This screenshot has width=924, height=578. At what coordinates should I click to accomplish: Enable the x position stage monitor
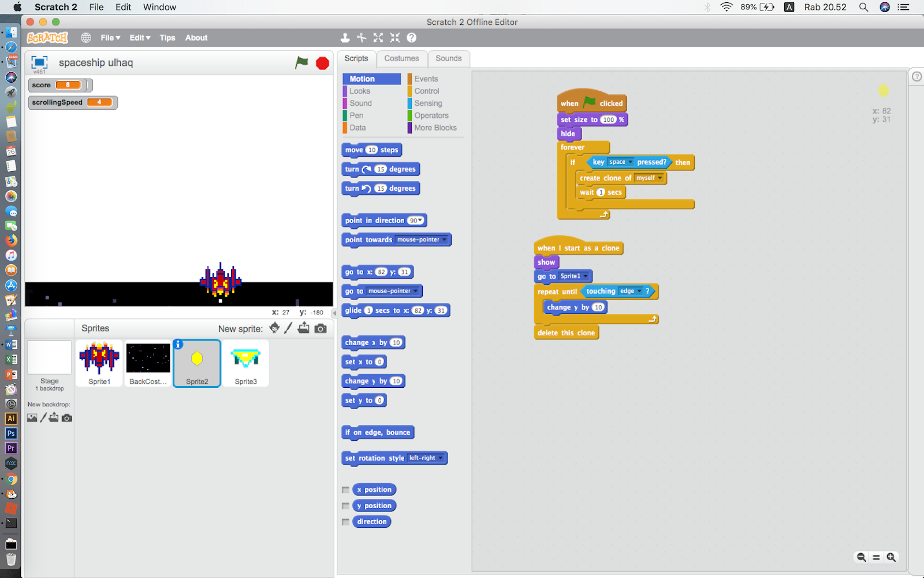click(x=345, y=489)
